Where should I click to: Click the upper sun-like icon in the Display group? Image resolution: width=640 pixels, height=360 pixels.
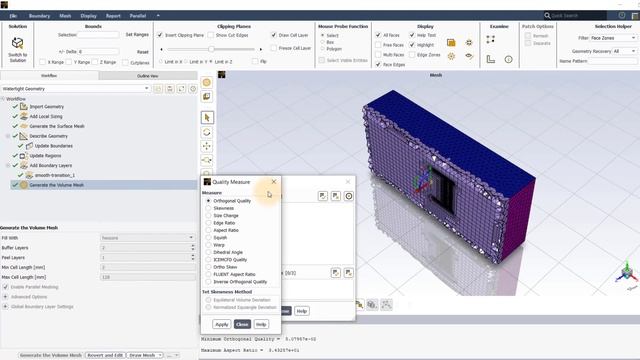click(x=469, y=42)
